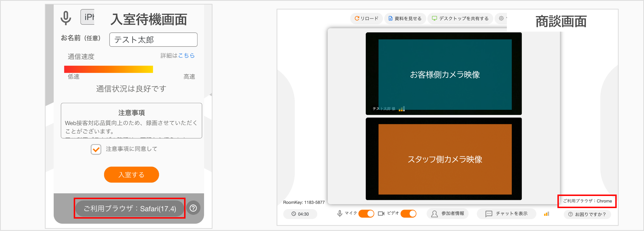Click the clock icon in the timer
This screenshot has width=644, height=231.
[294, 214]
